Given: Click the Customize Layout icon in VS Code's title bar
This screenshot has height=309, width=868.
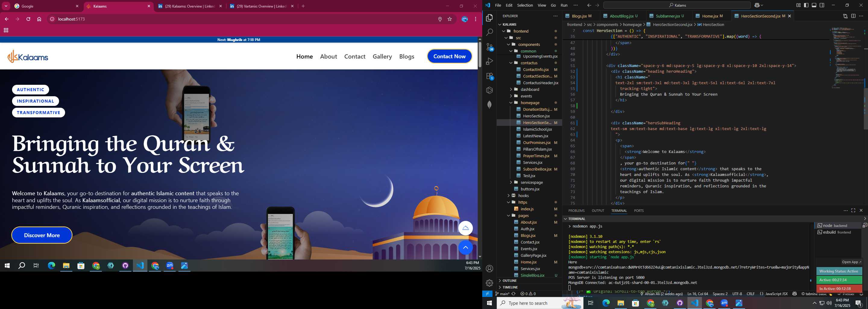Looking at the screenshot, I should pos(799,5).
